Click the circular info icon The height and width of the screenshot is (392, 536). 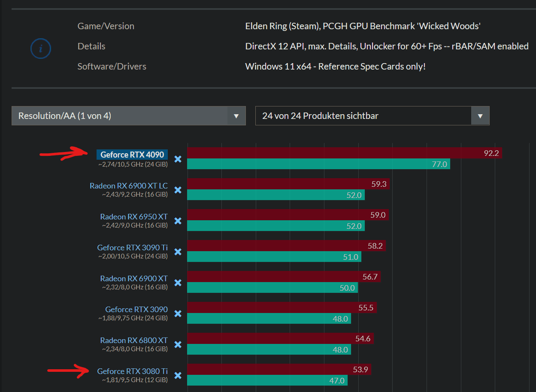(x=41, y=49)
